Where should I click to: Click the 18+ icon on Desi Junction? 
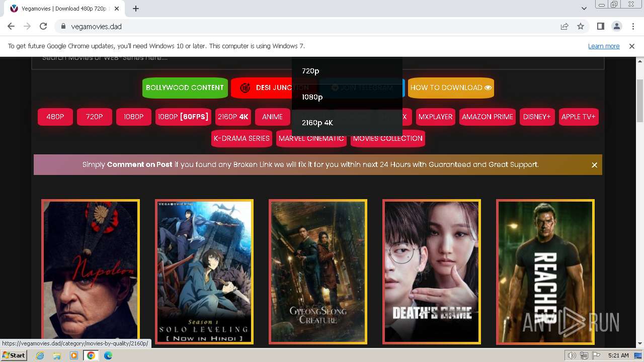(x=245, y=88)
